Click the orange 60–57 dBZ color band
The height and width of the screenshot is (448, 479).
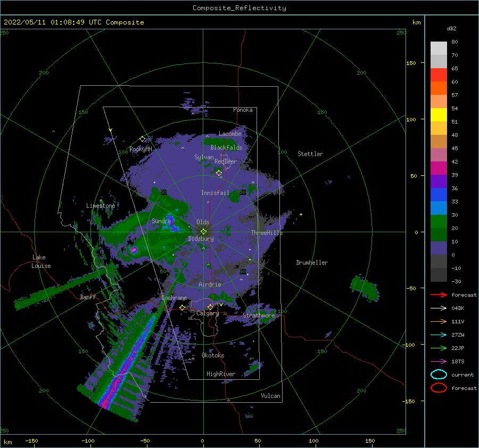[x=439, y=88]
